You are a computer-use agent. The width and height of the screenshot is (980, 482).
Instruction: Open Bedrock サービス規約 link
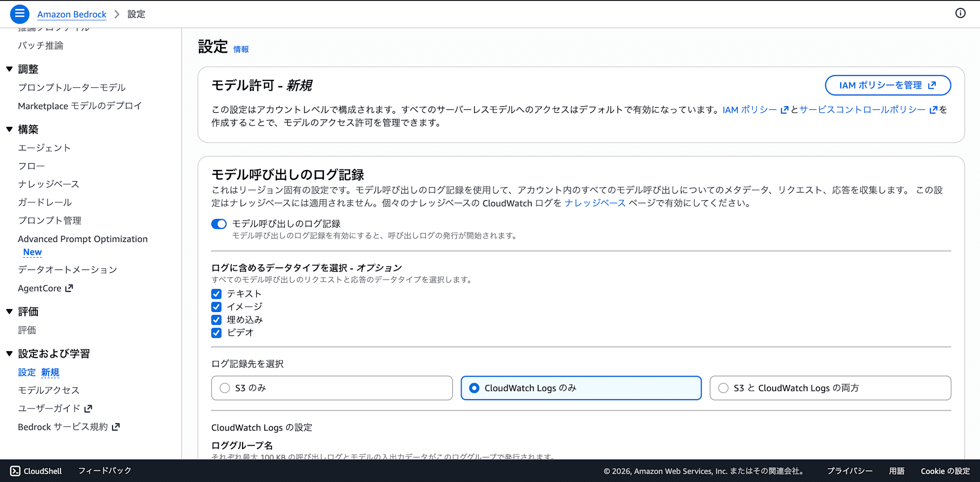63,427
